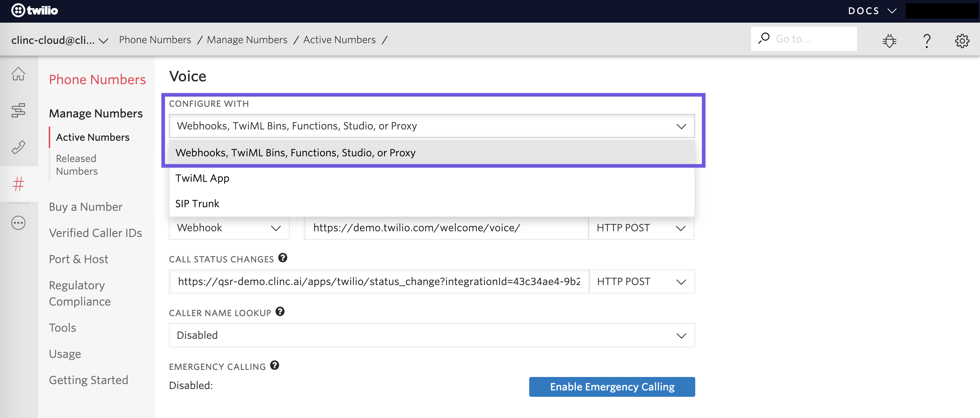This screenshot has height=418, width=980.
Task: Choose the TwiML App option
Action: click(x=432, y=178)
